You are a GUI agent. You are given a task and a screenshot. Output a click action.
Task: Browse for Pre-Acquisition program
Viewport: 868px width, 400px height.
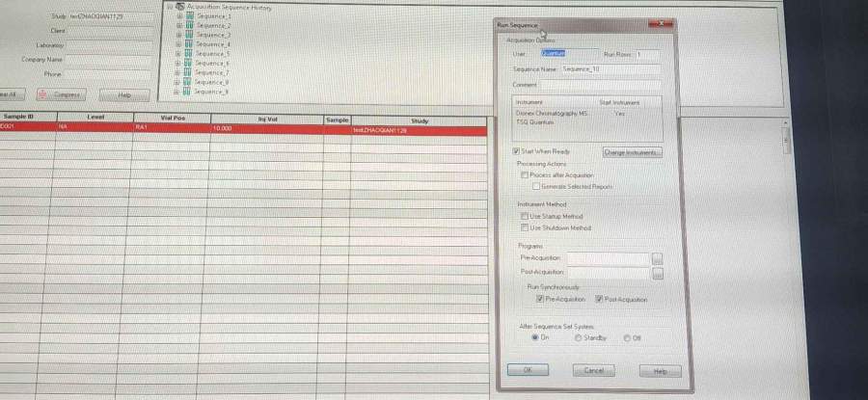(657, 259)
